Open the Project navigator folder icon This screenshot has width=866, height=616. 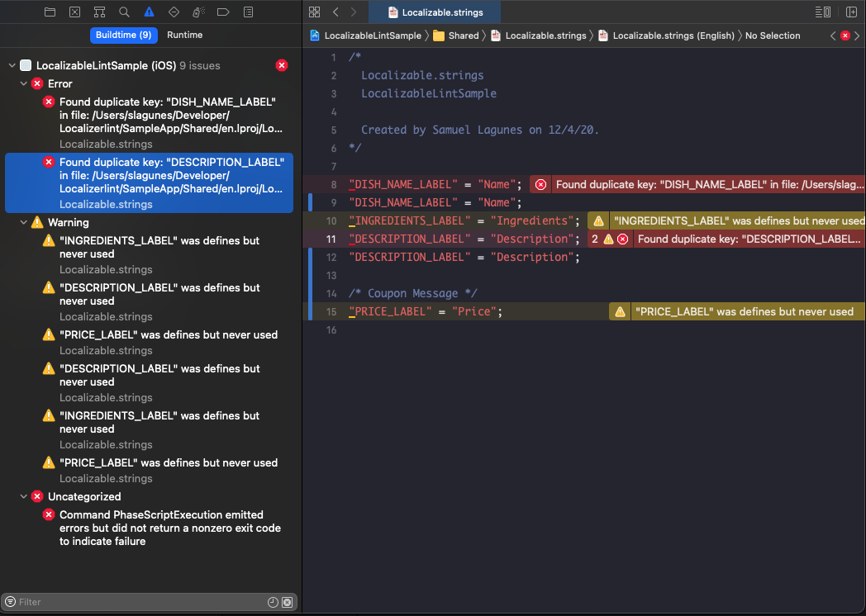50,12
